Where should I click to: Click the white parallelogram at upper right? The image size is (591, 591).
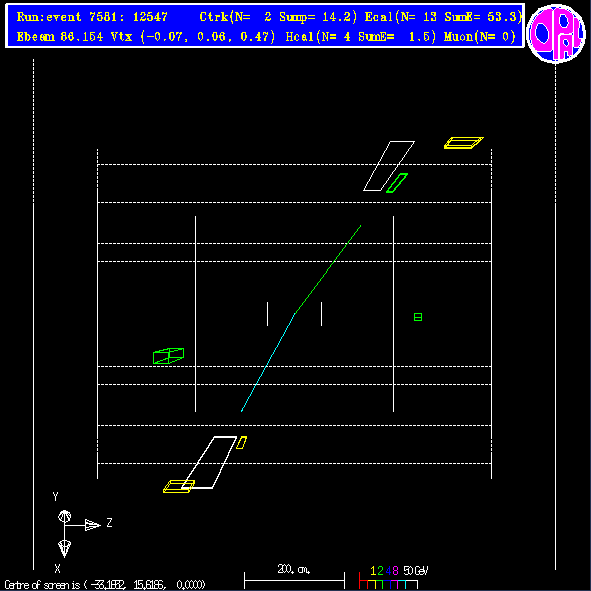[389, 166]
